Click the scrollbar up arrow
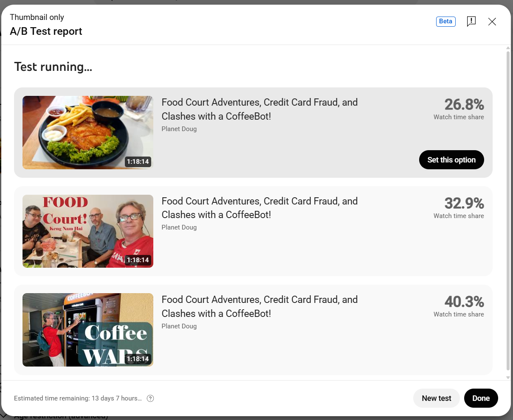 [x=508, y=48]
